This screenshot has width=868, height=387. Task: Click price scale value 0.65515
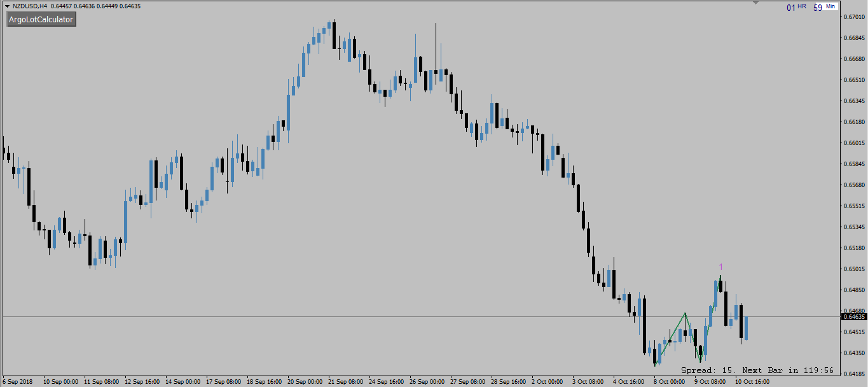click(x=854, y=206)
